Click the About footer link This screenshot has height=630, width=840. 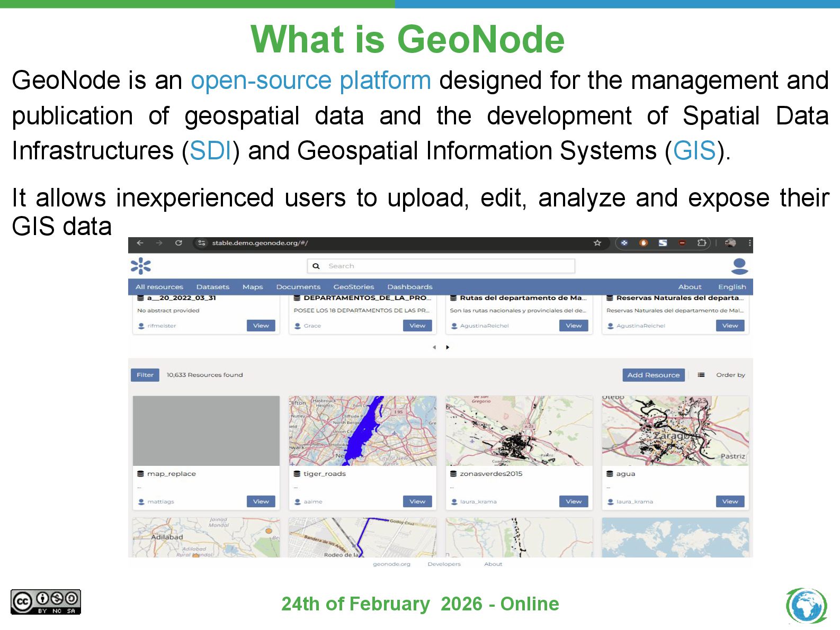[x=493, y=564]
